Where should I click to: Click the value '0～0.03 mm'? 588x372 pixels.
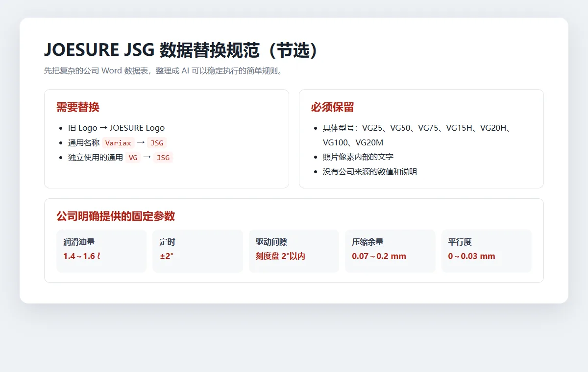click(x=471, y=256)
